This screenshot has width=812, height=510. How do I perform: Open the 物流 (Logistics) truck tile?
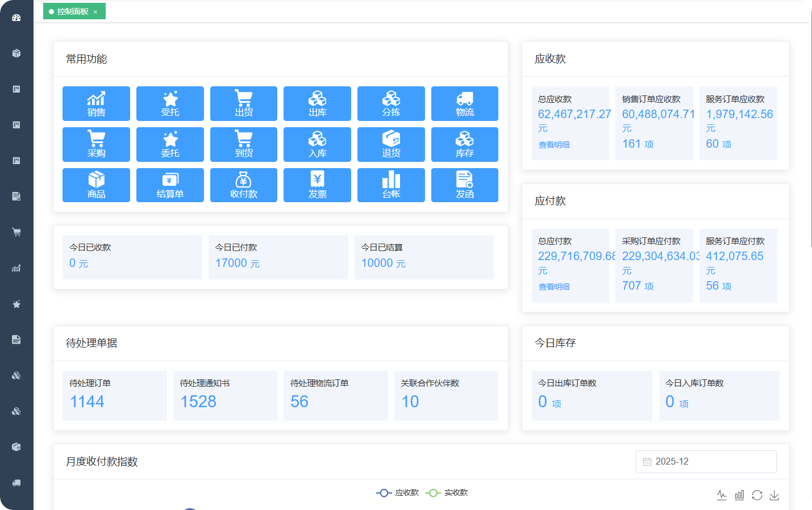click(464, 103)
